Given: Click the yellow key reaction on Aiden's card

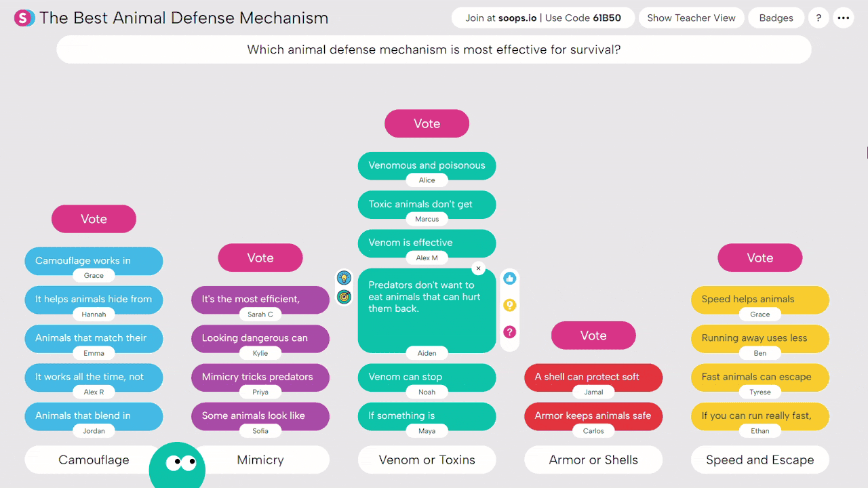Looking at the screenshot, I should (x=509, y=305).
